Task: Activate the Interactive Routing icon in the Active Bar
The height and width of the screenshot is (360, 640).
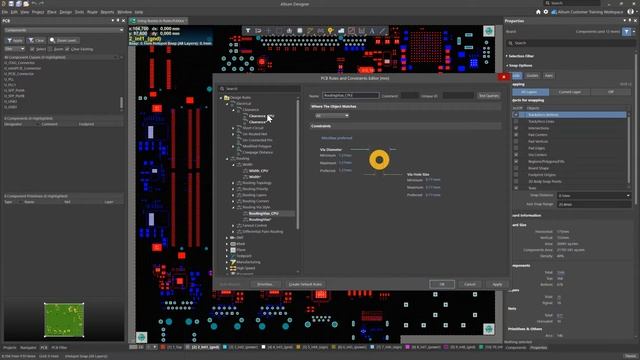Action: click(310, 31)
